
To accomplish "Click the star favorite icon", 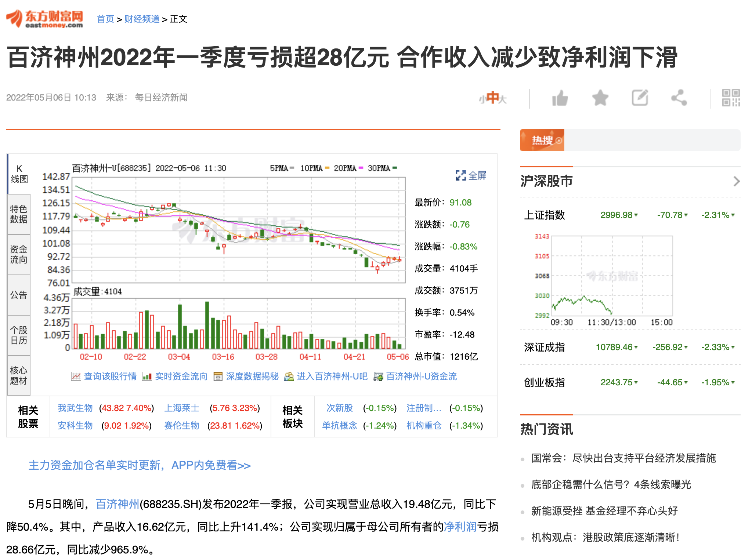I will pos(600,98).
